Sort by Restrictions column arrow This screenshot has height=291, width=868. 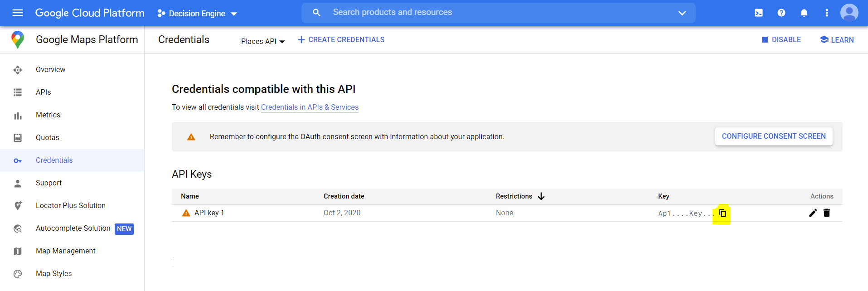(x=541, y=196)
